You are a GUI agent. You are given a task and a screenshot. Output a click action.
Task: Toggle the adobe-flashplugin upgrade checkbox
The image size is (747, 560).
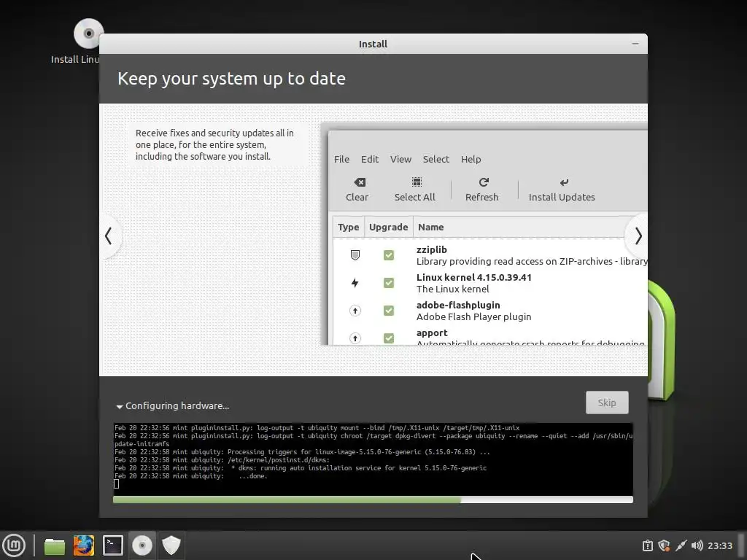[389, 311]
